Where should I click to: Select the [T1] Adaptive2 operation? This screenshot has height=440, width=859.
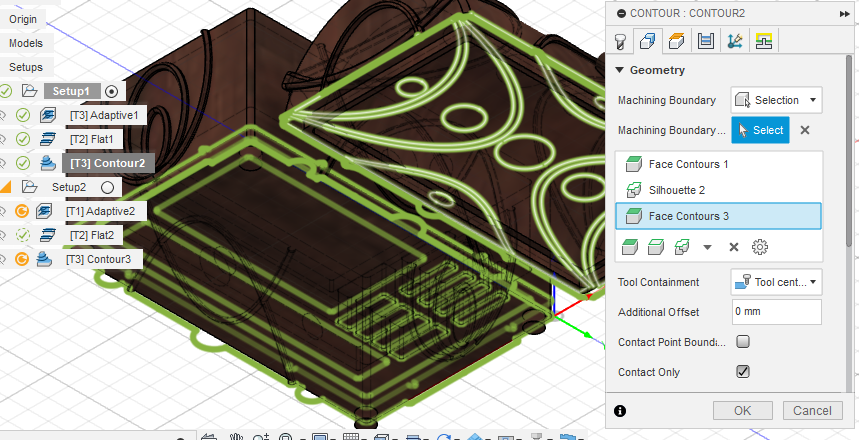click(100, 212)
